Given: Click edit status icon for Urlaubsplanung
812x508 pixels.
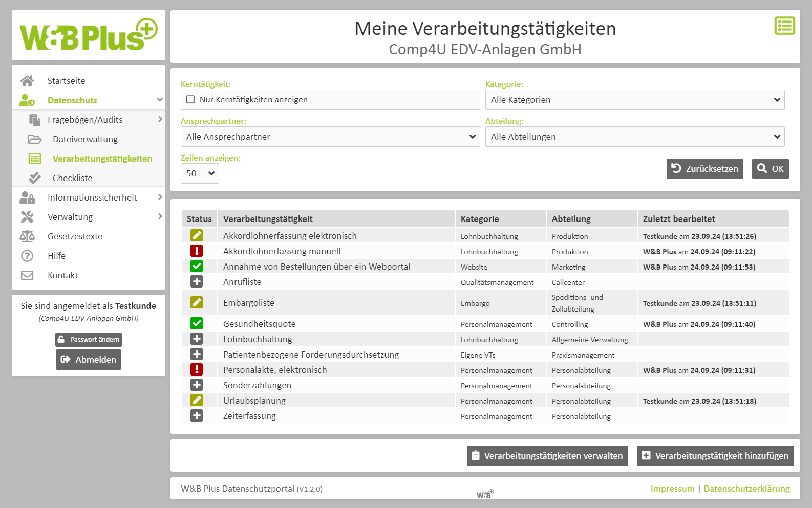Looking at the screenshot, I should (x=197, y=400).
